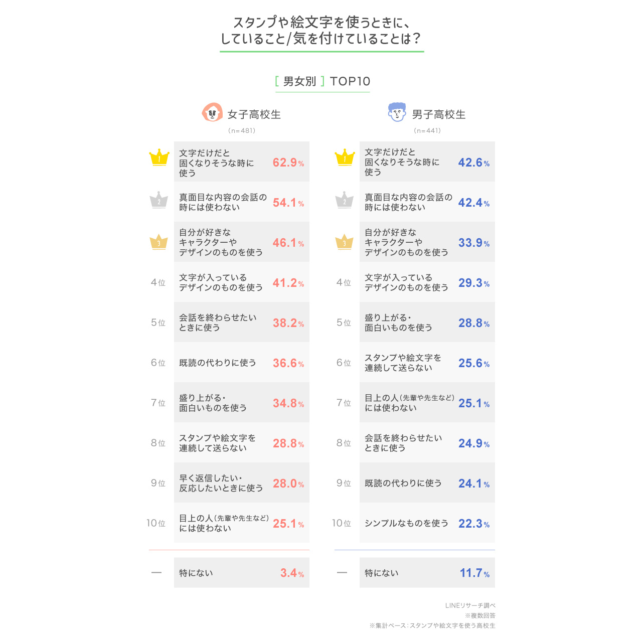Click the silver second-place crown in boys' column

(x=345, y=200)
